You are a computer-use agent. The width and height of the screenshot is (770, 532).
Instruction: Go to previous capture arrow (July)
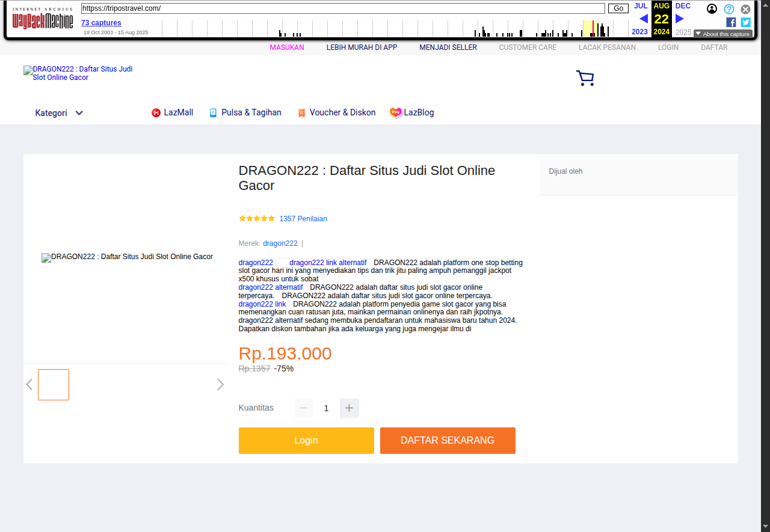(643, 19)
